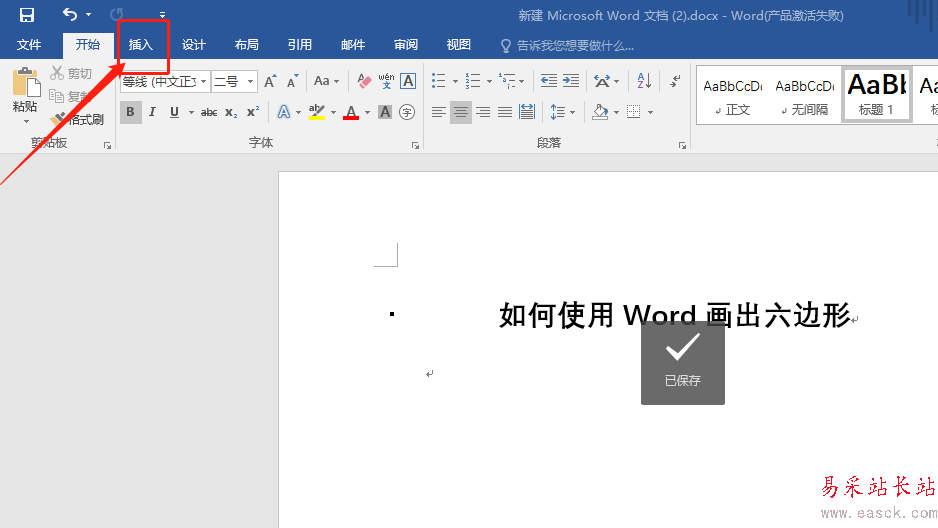The height and width of the screenshot is (528, 938).
Task: Open the 插入 ribbon tab
Action: click(x=141, y=45)
